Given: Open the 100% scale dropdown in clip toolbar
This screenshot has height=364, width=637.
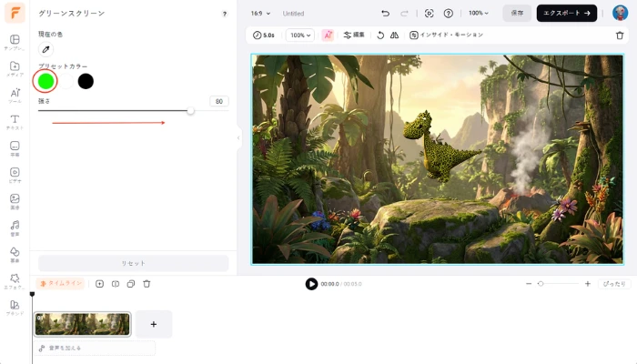Looking at the screenshot, I should click(299, 35).
